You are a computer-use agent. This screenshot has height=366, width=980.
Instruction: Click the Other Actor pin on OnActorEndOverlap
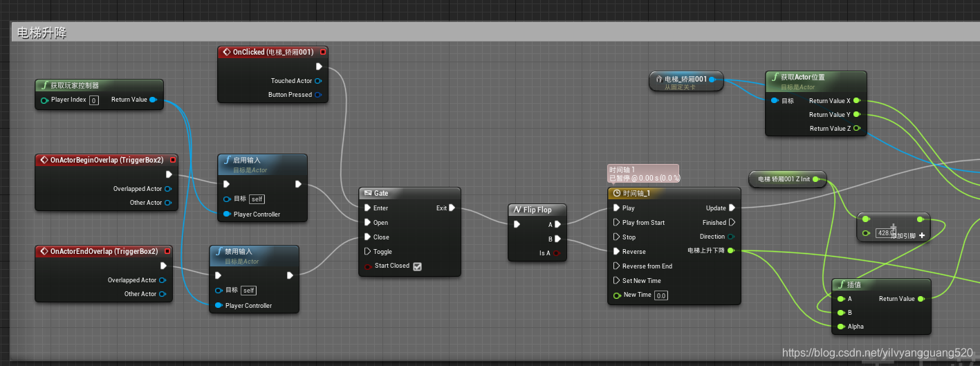click(x=163, y=294)
